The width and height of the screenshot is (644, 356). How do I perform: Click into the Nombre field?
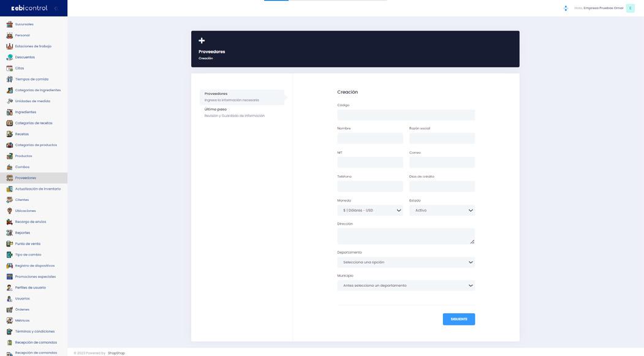tap(370, 138)
